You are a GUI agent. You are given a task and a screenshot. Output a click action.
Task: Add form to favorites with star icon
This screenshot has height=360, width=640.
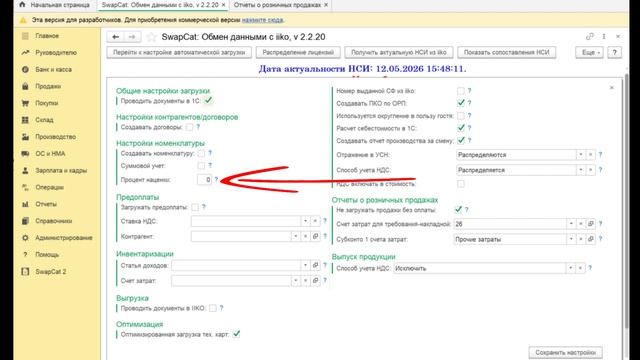pyautogui.click(x=151, y=37)
